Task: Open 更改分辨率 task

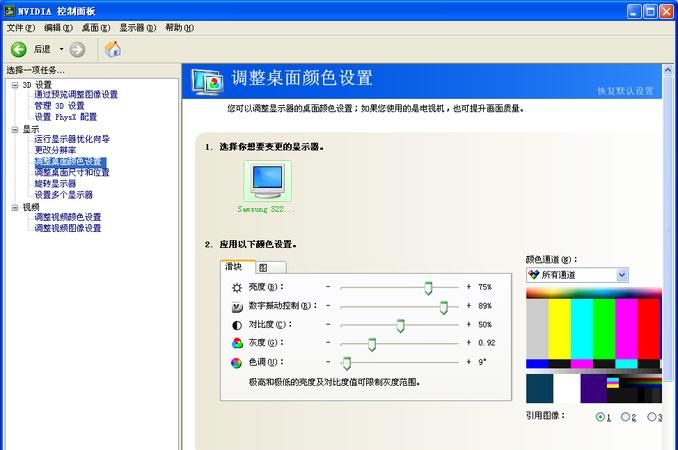Action: coord(55,150)
